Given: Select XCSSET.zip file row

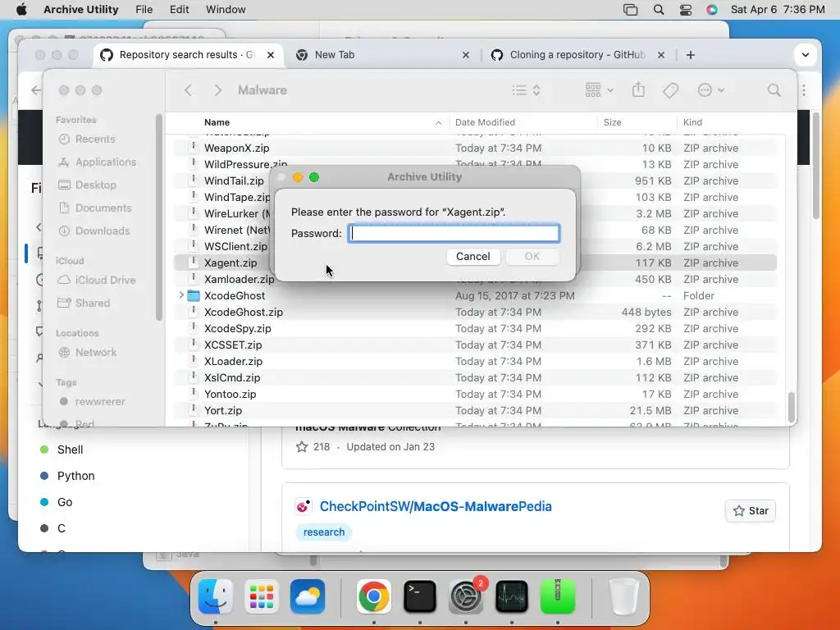Looking at the screenshot, I should 475,345.
